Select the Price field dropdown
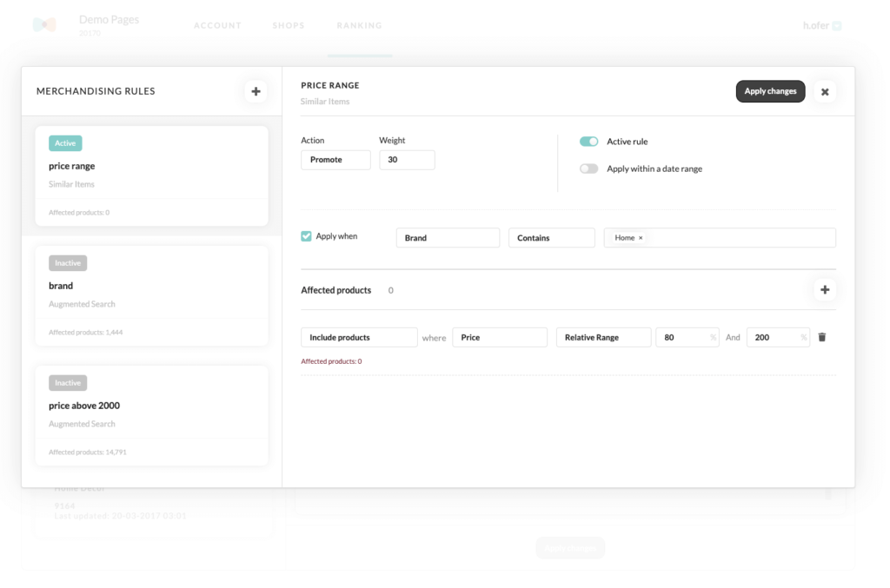This screenshot has height=588, width=890. pos(500,337)
